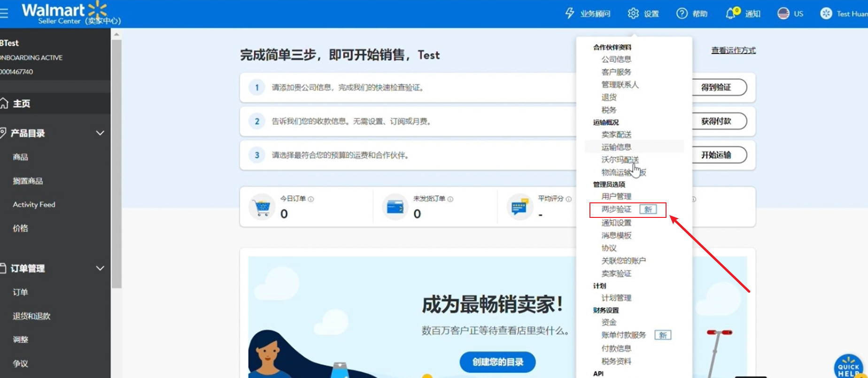The height and width of the screenshot is (378, 868).
Task: Select the US flag region icon
Action: point(783,14)
